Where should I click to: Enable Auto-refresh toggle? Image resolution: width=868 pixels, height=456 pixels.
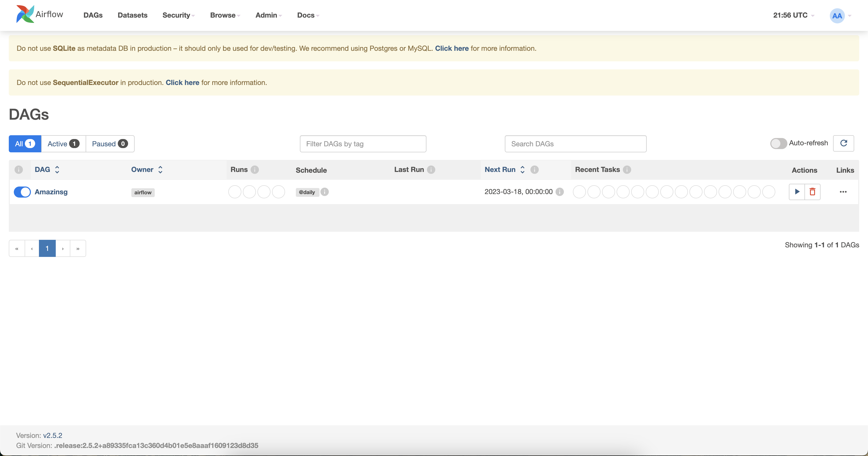778,143
